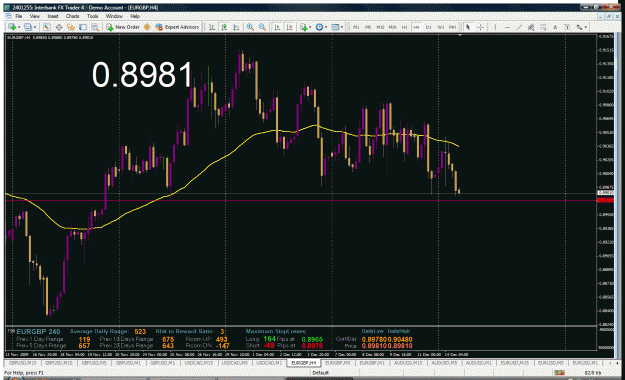This screenshot has width=625, height=380.
Task: Expand the Arrows tool dropdown arrow
Action: (586, 27)
